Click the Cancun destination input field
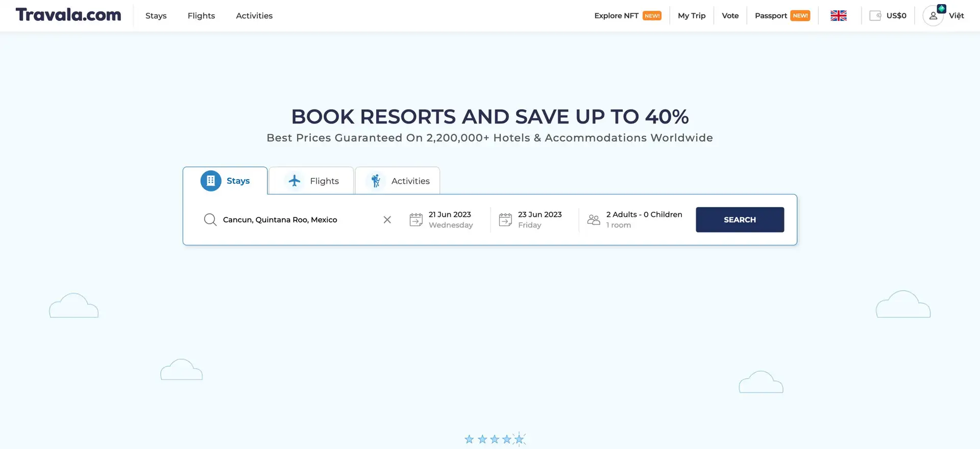 296,220
